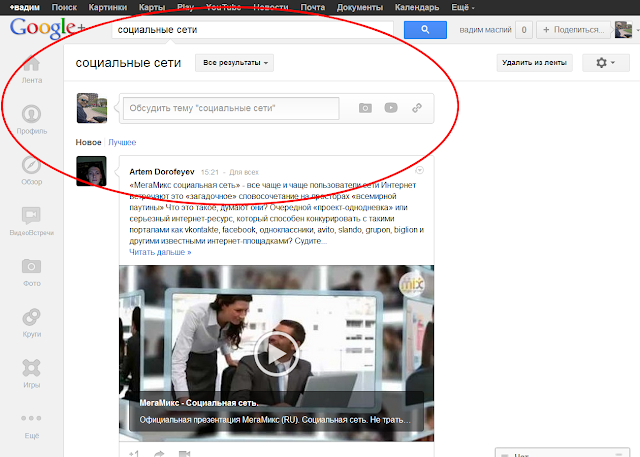Click the Читать дальше » link

click(x=160, y=252)
